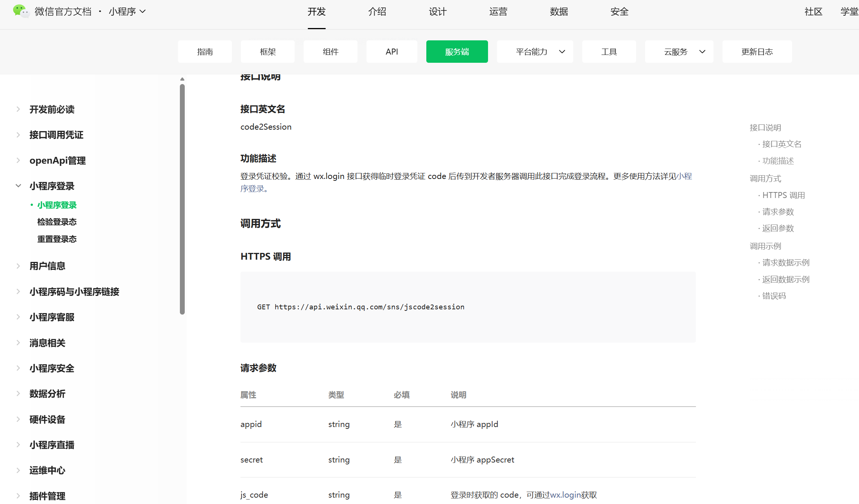Collapse the 小程序登录 sidebar section
The height and width of the screenshot is (504, 859).
point(18,186)
